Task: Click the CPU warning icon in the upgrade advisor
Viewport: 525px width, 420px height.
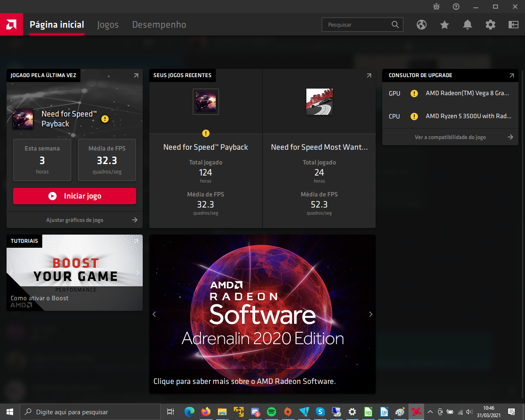Action: tap(414, 116)
